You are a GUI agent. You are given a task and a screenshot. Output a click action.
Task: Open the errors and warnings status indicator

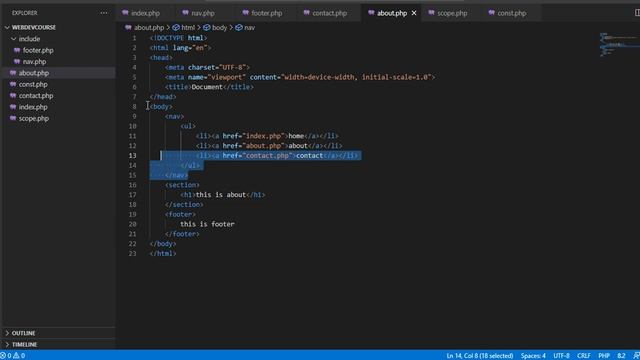[13, 356]
